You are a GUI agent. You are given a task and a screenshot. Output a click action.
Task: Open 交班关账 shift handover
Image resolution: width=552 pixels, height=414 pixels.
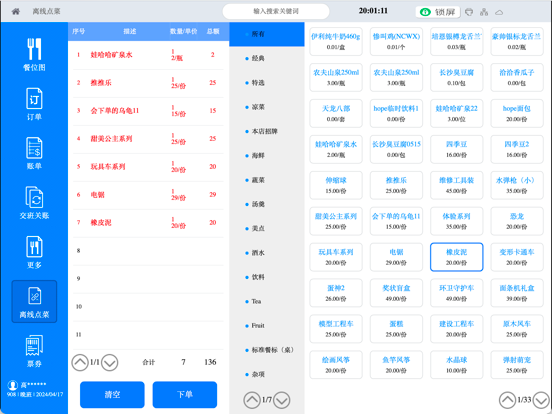(x=34, y=203)
